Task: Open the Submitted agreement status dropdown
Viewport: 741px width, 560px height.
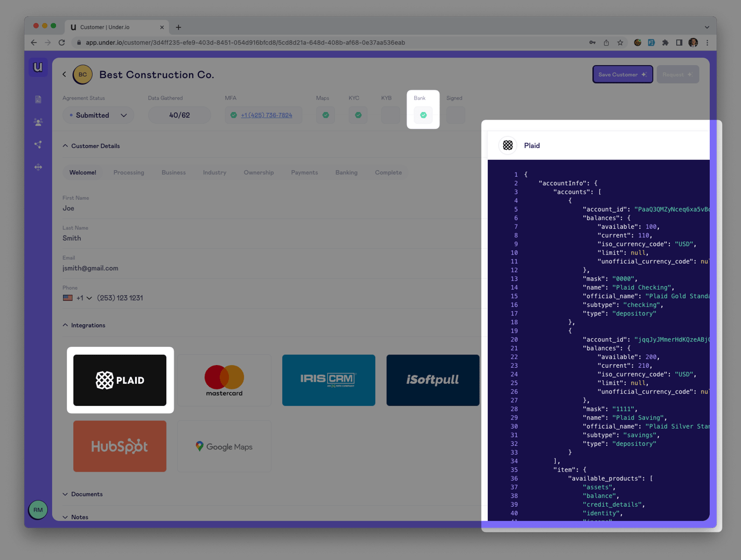Action: coord(99,115)
